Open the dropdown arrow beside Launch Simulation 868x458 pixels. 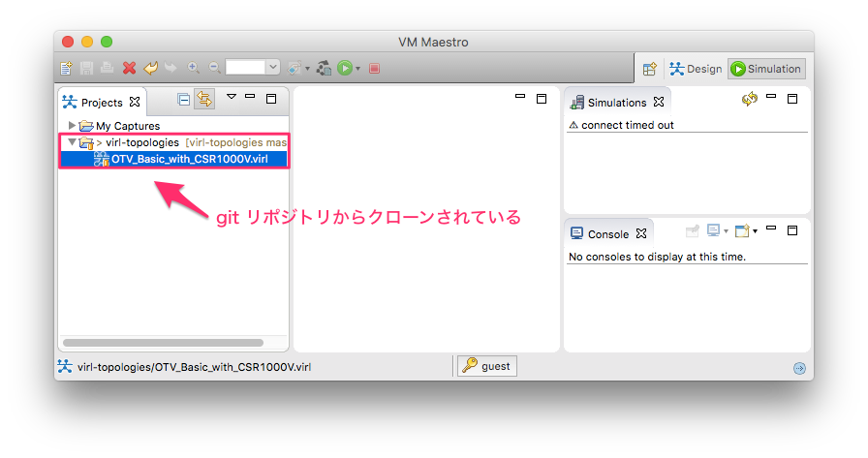tap(357, 69)
